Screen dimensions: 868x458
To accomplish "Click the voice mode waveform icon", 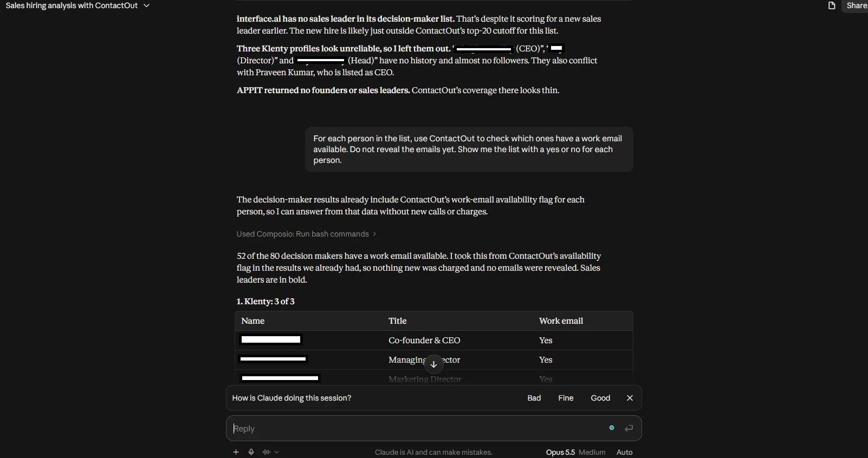I will pyautogui.click(x=266, y=452).
